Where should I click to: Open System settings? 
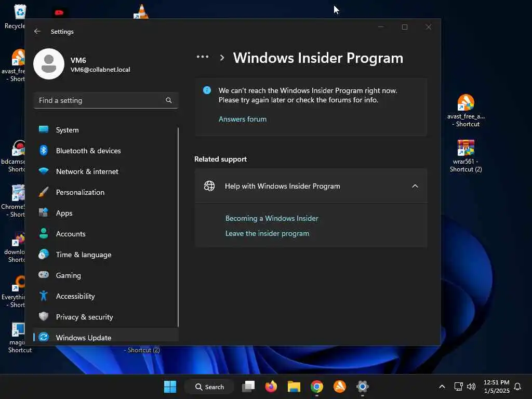(x=105, y=130)
